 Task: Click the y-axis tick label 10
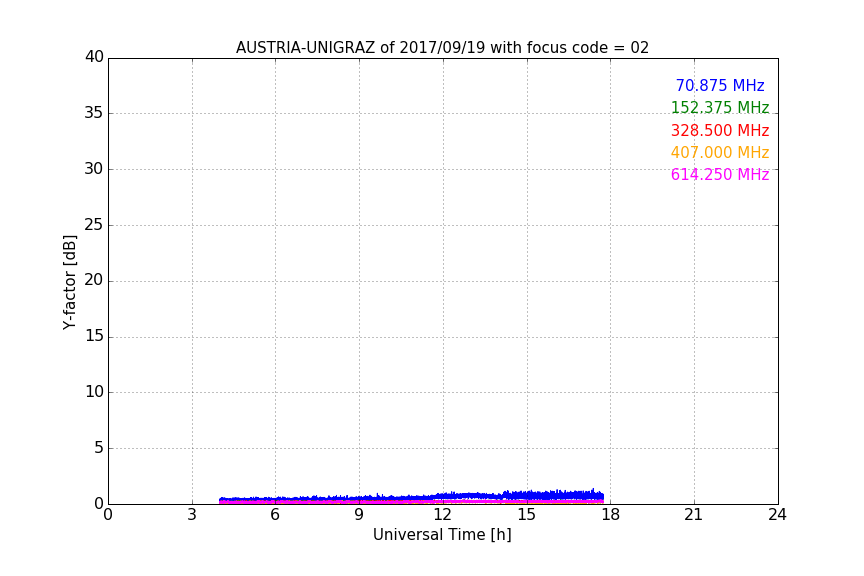[94, 392]
